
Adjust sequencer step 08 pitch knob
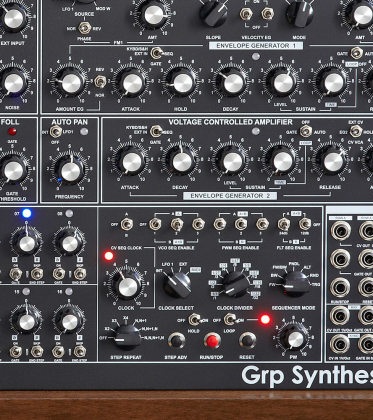[70, 244]
